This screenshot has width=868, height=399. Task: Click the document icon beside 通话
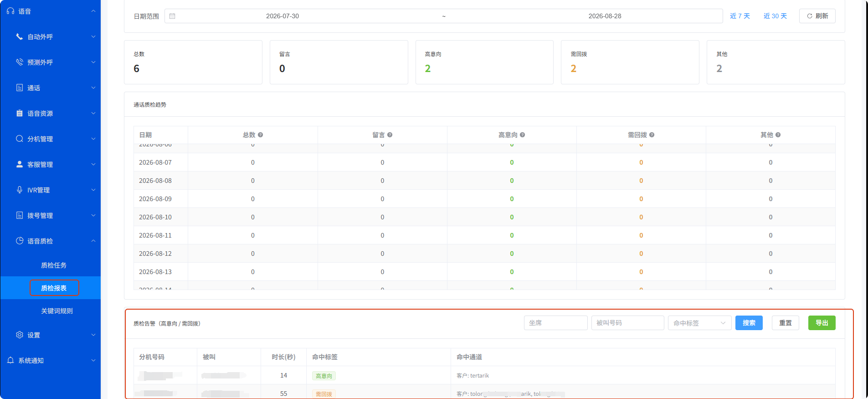pos(20,88)
